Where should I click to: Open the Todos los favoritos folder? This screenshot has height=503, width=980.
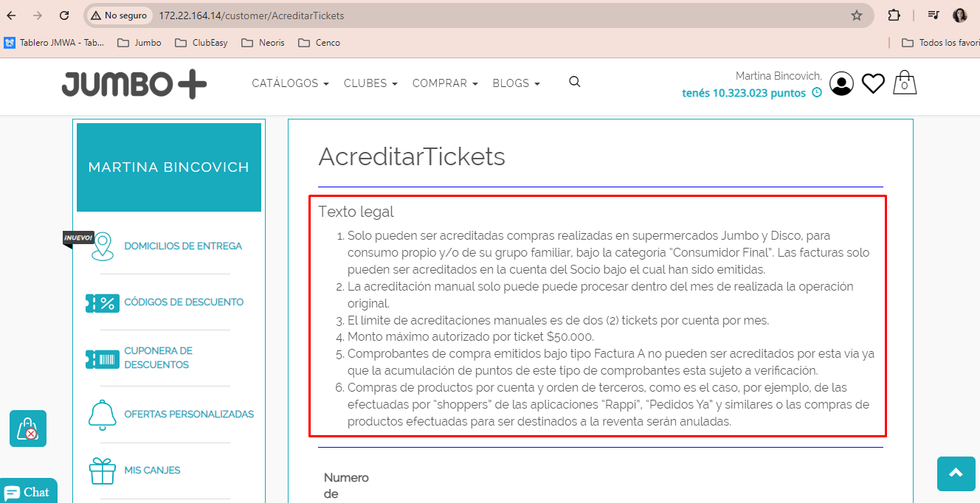[x=940, y=43]
